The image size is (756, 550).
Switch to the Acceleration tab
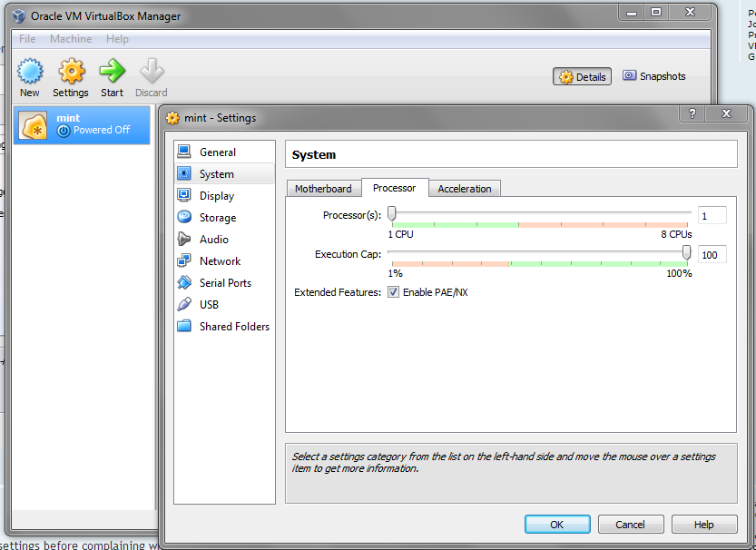(465, 189)
